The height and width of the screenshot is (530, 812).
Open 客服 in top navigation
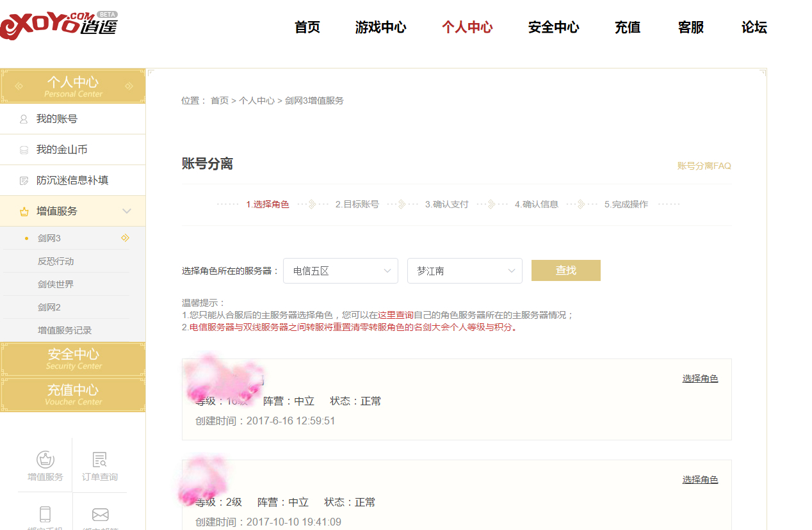click(691, 28)
